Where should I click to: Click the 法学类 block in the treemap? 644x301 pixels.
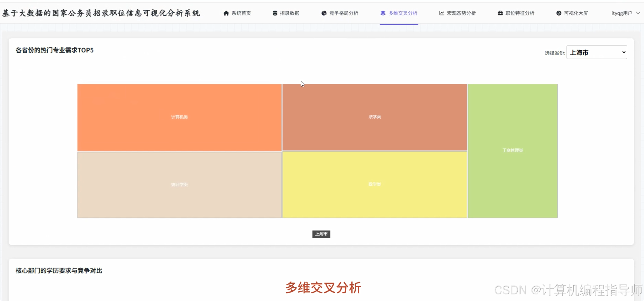[374, 117]
